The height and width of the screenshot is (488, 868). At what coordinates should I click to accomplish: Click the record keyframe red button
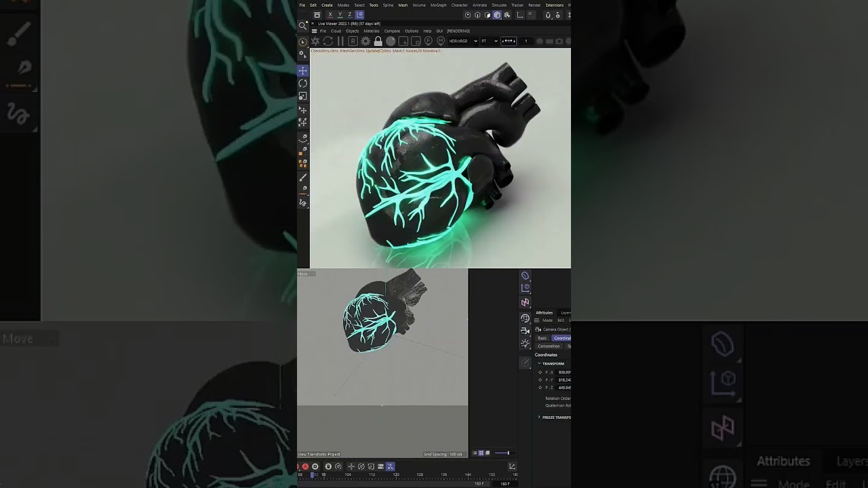click(298, 467)
